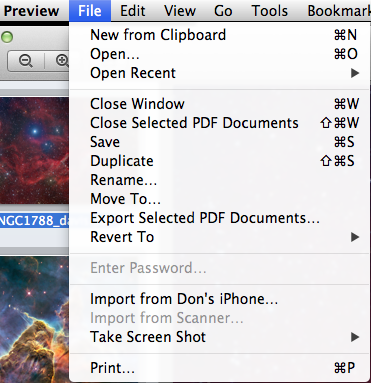371x383 pixels.
Task: Select the red nebula thumbnail
Action: click(34, 150)
